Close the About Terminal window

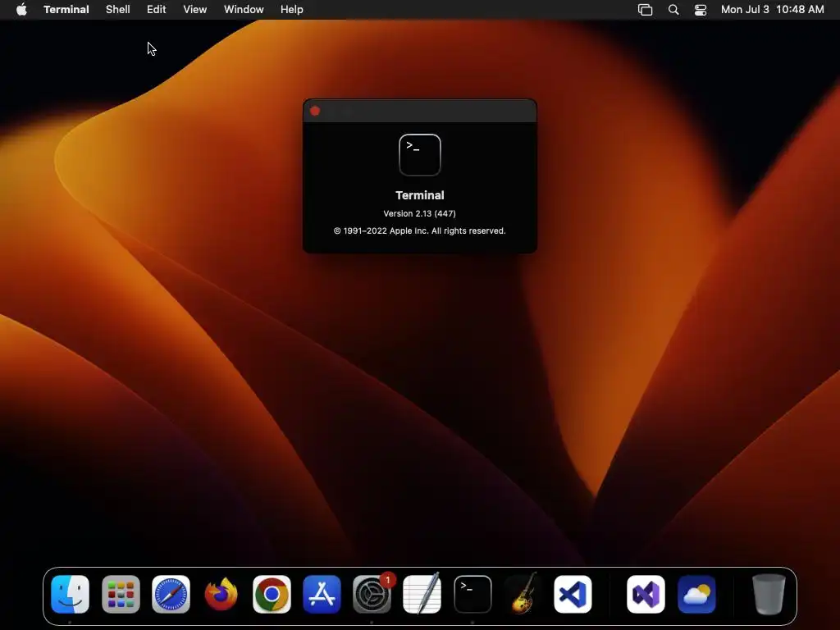[x=315, y=111]
